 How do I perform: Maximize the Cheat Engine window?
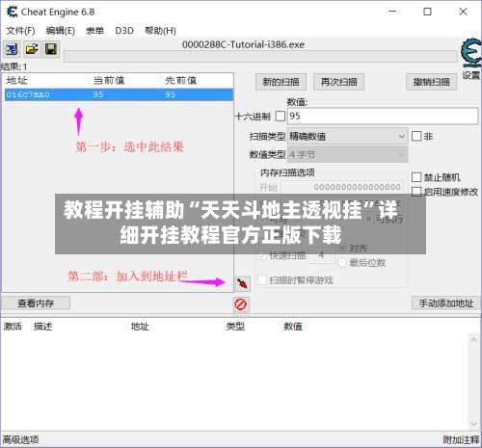click(427, 12)
